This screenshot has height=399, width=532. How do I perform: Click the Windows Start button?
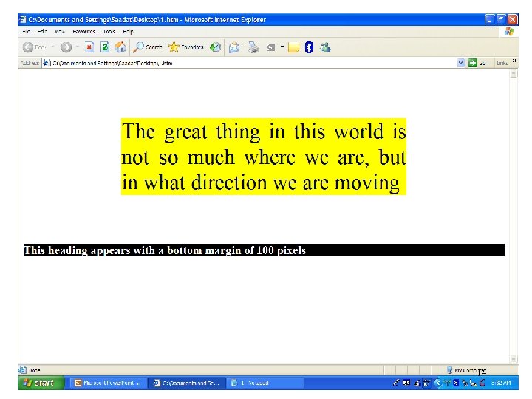41,383
